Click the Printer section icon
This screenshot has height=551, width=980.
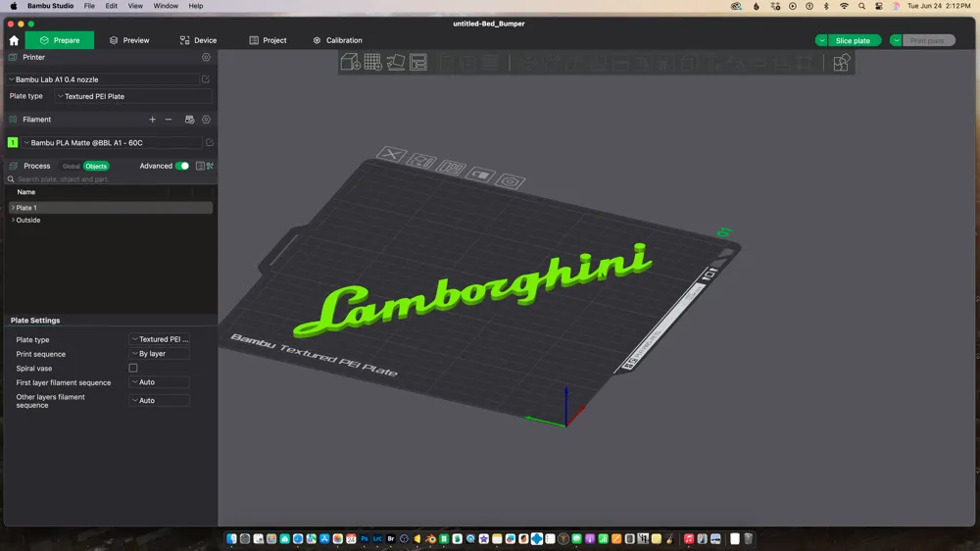13,57
